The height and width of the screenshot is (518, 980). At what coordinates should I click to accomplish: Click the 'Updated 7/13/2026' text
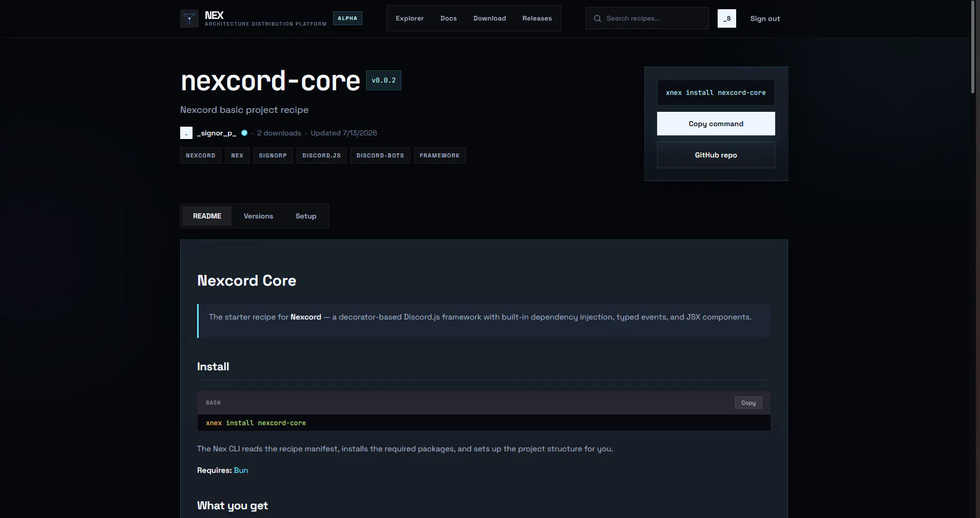pos(344,133)
